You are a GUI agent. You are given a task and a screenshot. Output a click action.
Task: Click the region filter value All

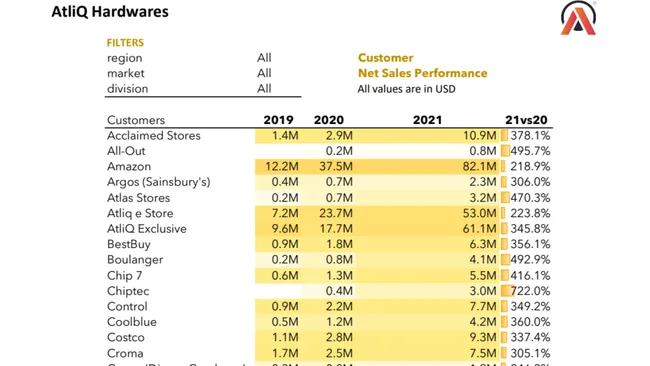[264, 58]
